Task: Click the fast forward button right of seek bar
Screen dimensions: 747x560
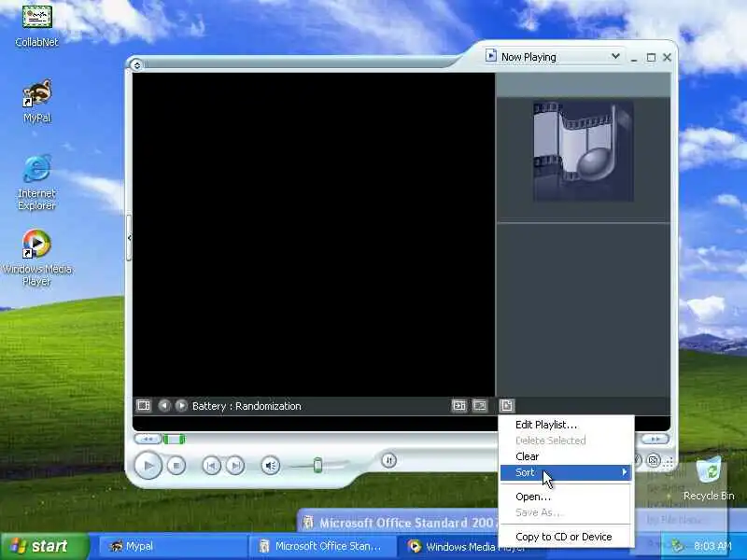Action: [x=655, y=439]
